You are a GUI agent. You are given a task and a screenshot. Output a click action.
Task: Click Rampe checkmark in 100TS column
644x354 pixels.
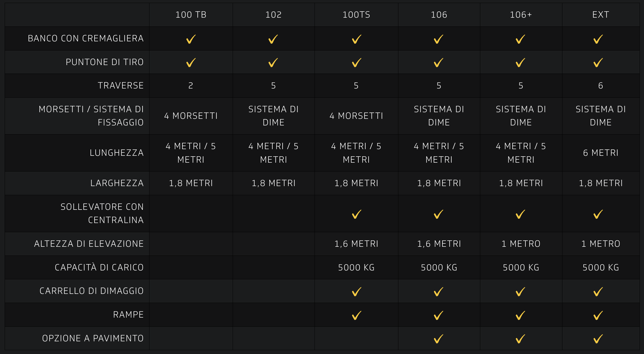click(x=356, y=315)
